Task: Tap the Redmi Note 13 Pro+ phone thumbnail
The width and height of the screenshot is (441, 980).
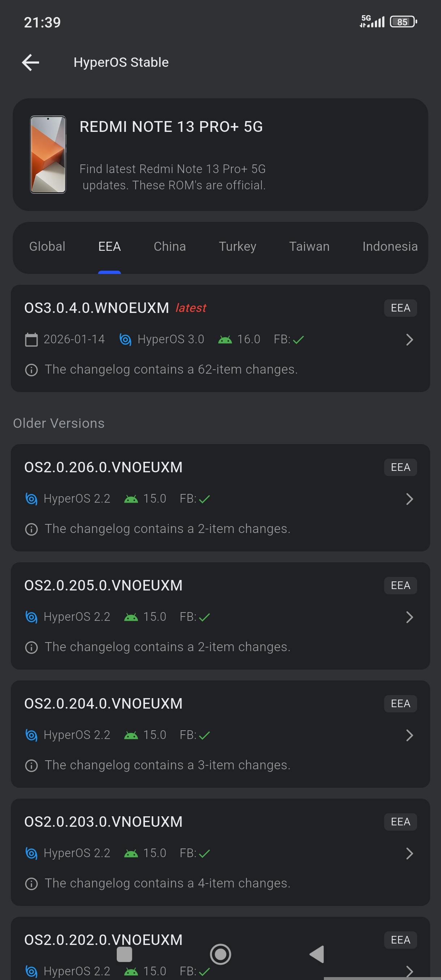Action: [x=48, y=154]
